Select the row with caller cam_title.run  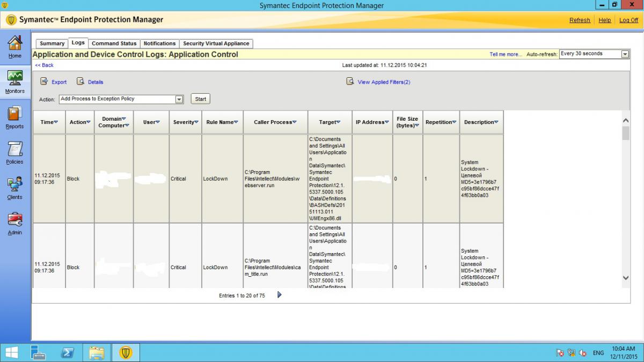(x=268, y=256)
